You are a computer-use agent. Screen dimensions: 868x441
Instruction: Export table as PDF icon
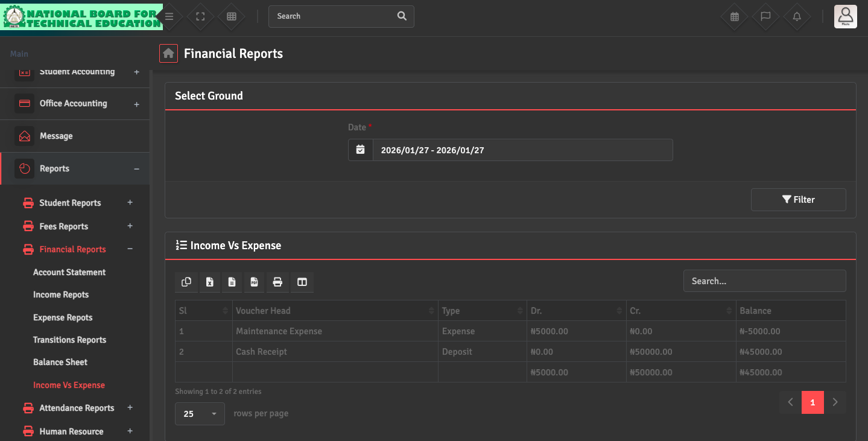255,282
